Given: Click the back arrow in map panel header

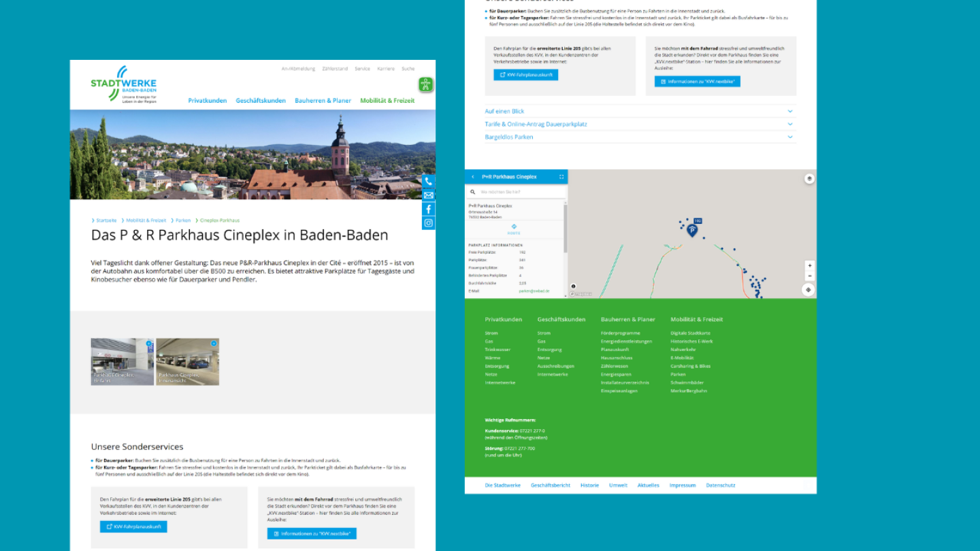Looking at the screenshot, I should 473,177.
